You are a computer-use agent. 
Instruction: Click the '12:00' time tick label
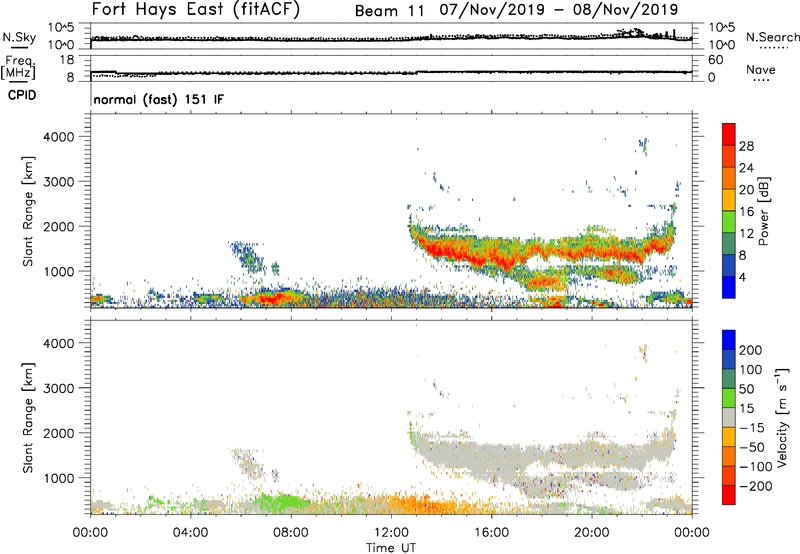click(x=391, y=533)
